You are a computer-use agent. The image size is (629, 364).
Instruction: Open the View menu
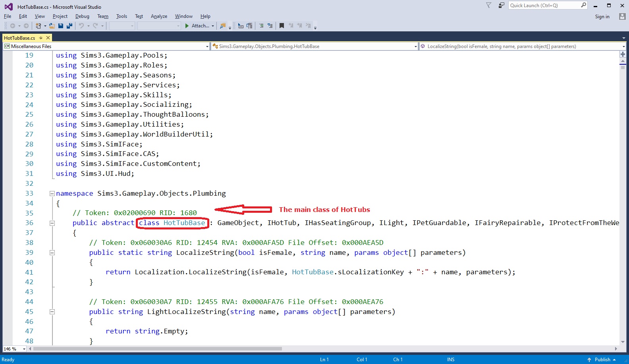[x=40, y=16]
